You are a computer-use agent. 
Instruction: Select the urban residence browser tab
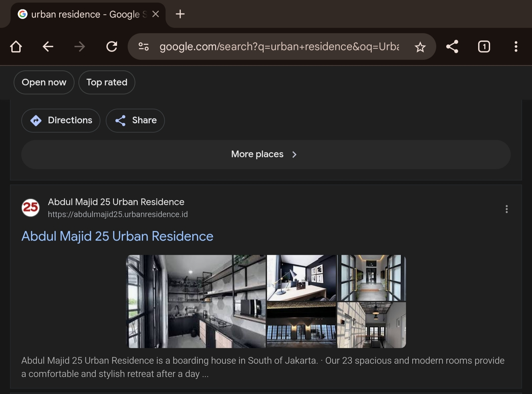83,14
